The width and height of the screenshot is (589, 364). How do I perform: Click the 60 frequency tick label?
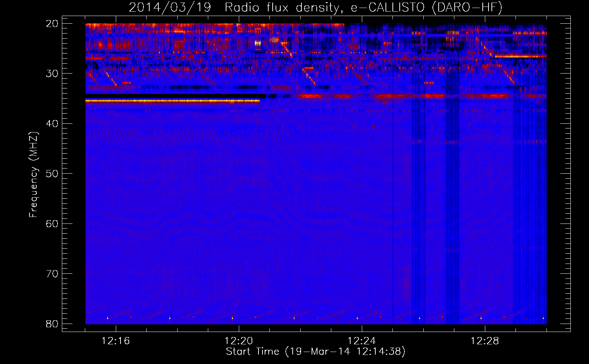pyautogui.click(x=52, y=223)
